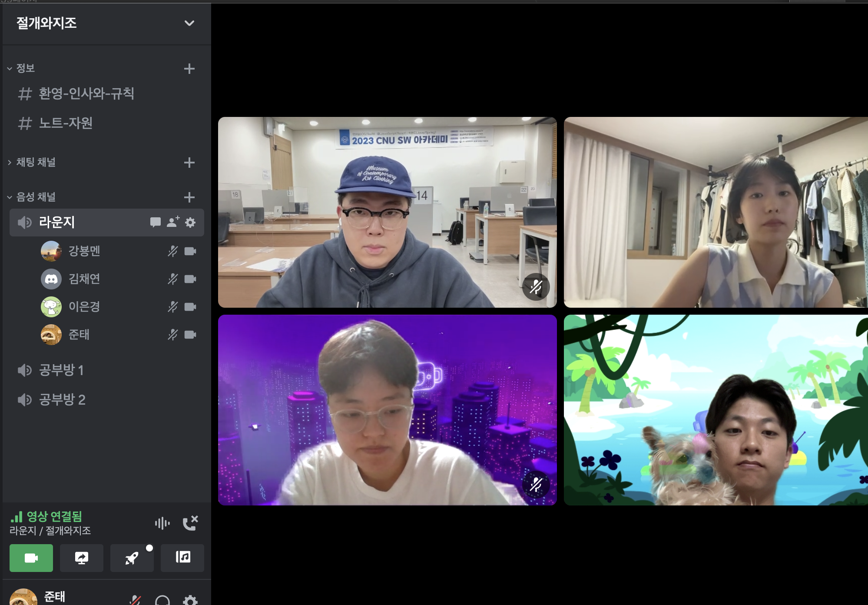Click the 이은경 avatar
This screenshot has width=868, height=605.
51,307
